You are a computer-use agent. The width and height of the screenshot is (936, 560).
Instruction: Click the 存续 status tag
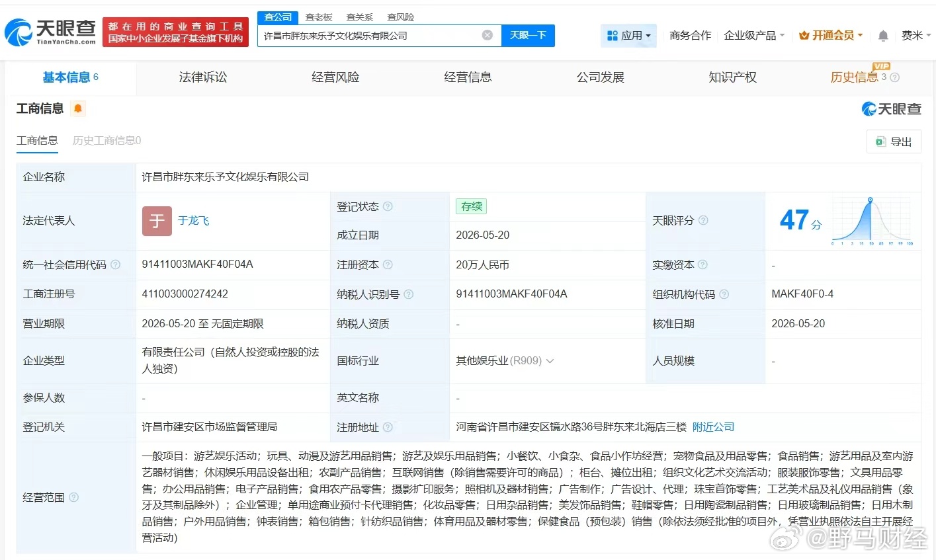point(471,206)
